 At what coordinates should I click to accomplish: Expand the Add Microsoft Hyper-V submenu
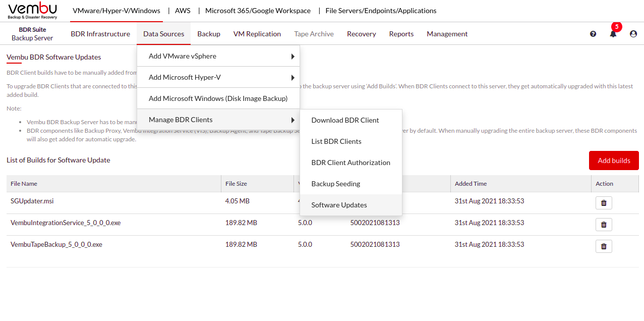pos(218,77)
